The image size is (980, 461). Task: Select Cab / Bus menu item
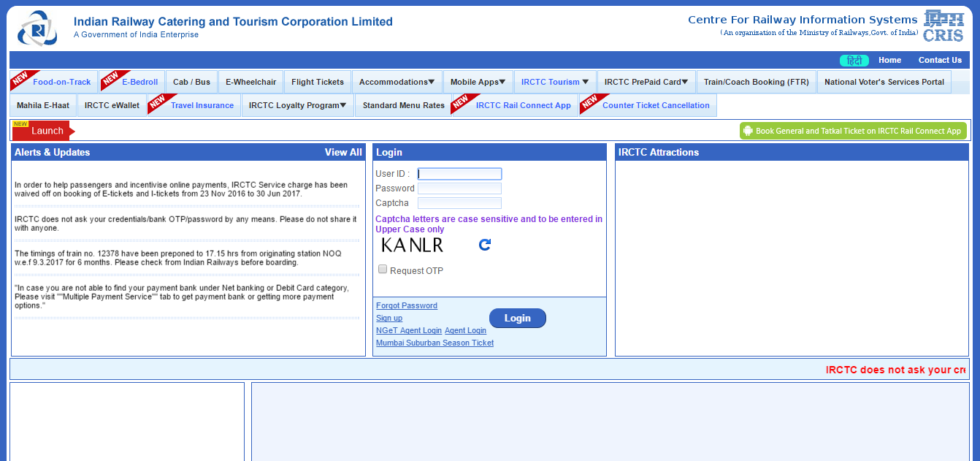(191, 82)
